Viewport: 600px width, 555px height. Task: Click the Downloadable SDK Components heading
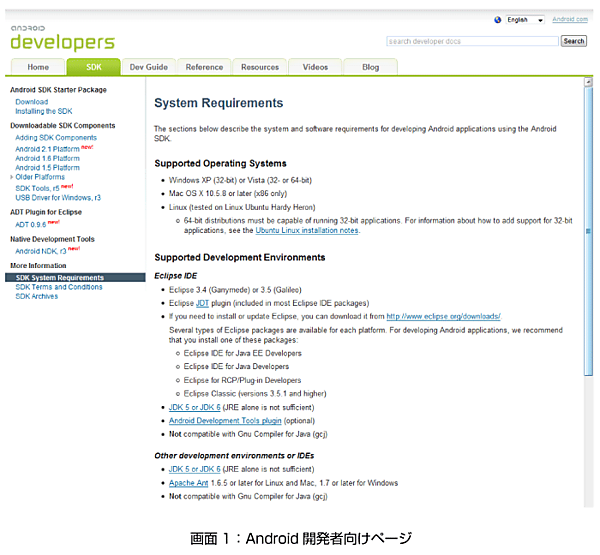point(63,126)
